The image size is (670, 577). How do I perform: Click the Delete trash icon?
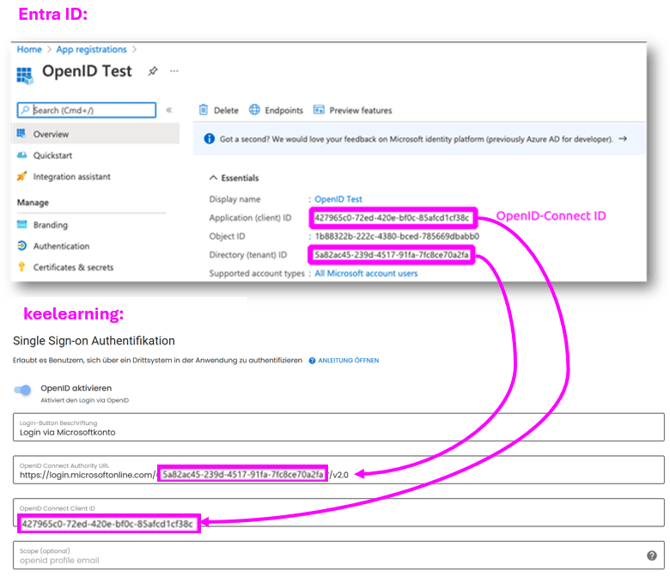point(203,110)
